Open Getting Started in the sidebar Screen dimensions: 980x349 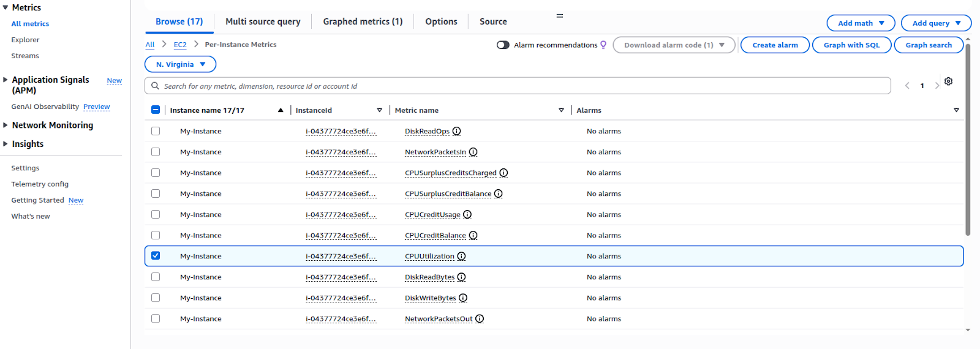[x=37, y=200]
